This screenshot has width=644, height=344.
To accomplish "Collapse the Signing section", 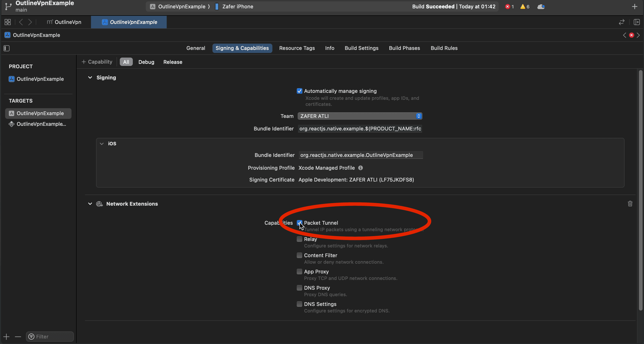I will coord(90,78).
